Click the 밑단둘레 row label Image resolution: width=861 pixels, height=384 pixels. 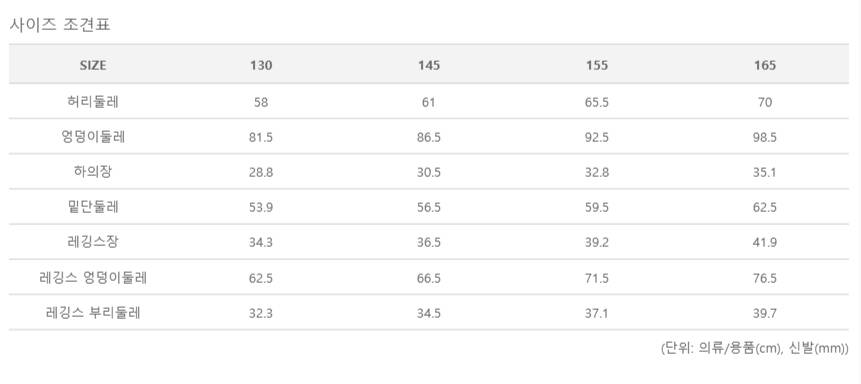point(93,207)
